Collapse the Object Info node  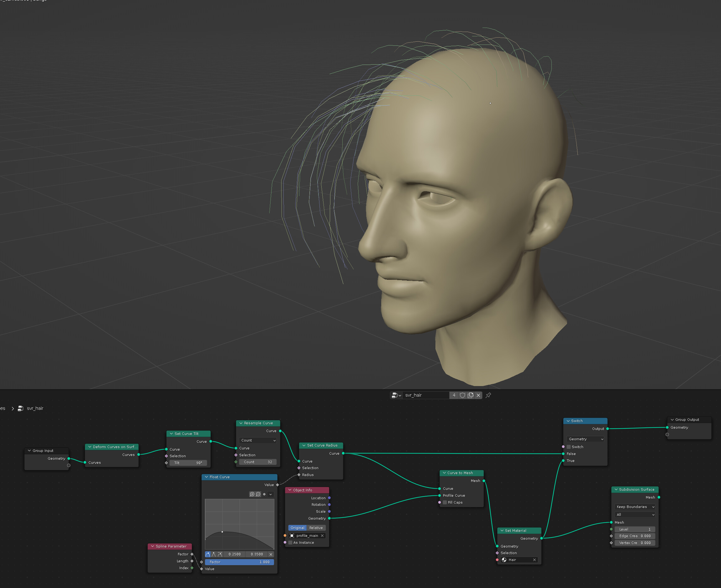(290, 490)
